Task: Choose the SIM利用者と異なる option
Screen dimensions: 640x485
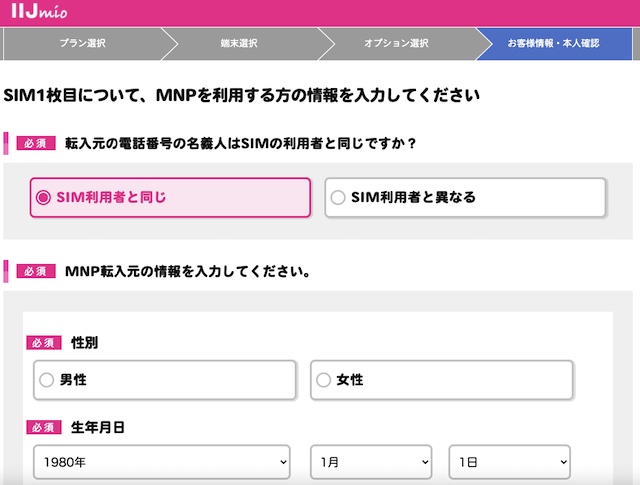Action: click(x=465, y=198)
